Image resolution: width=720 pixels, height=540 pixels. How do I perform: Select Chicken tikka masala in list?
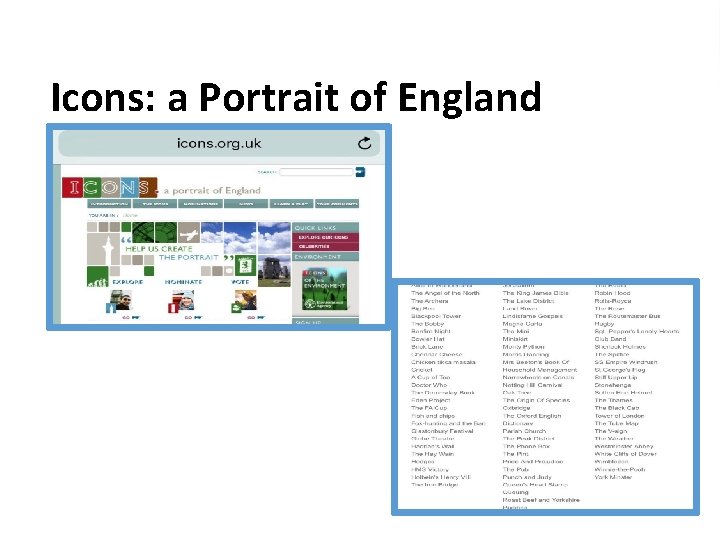coord(443,362)
